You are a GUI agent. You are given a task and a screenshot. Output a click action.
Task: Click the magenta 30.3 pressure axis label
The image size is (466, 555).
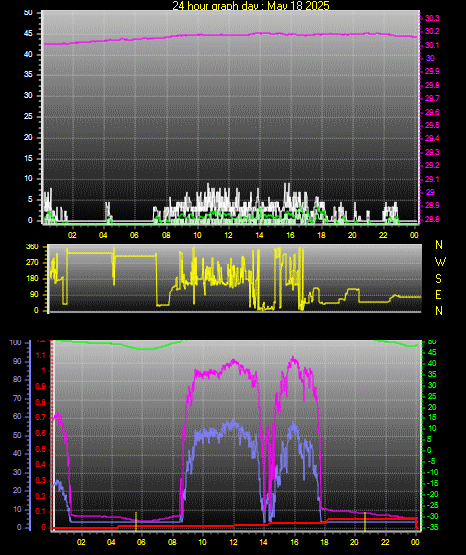(432, 18)
